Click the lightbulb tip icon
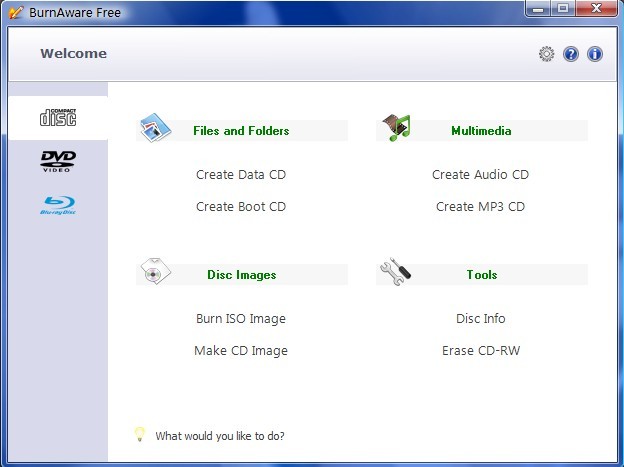This screenshot has width=624, height=467. pos(139,434)
